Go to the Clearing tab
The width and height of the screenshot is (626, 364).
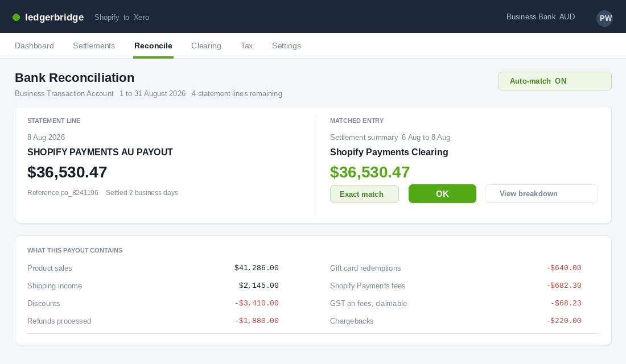tap(206, 46)
